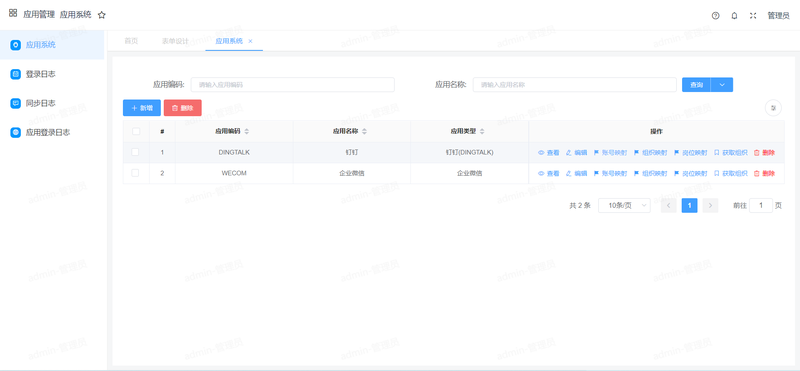Open 岗位映射 for the WECOM row
The image size is (800, 371).
click(x=690, y=174)
